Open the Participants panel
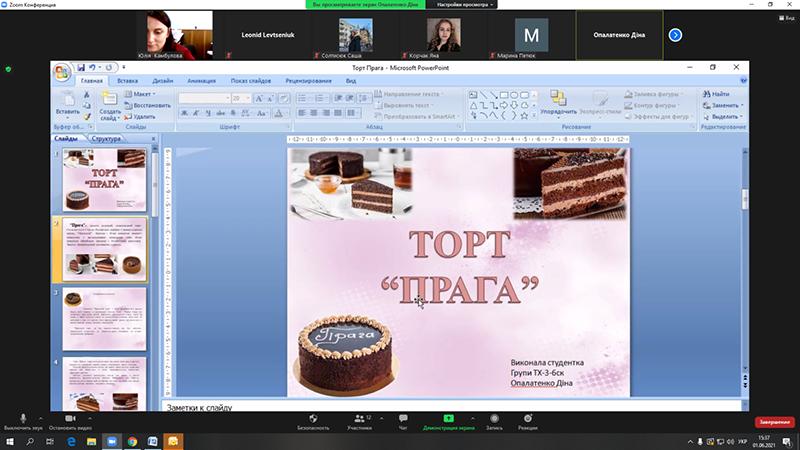This screenshot has height=450, width=800. [x=359, y=419]
